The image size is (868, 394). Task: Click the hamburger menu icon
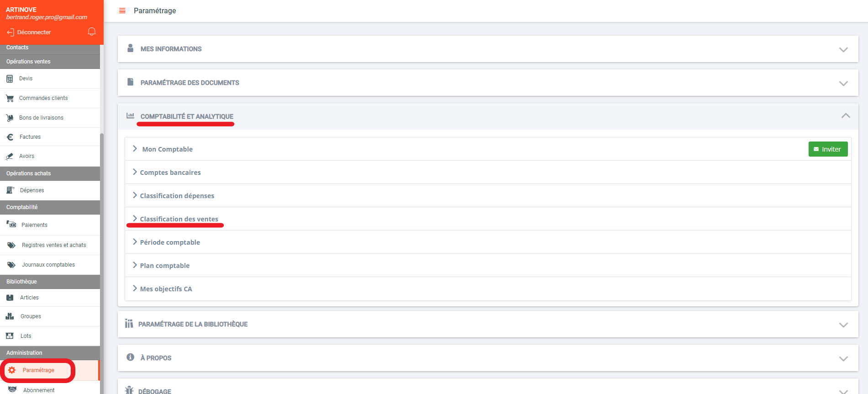coord(122,11)
